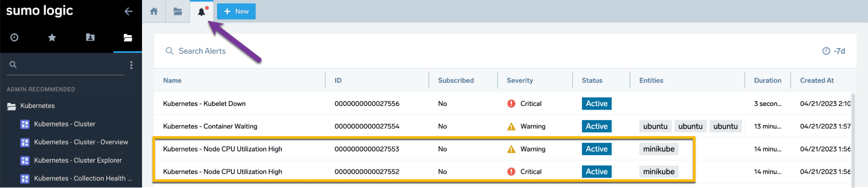This screenshot has width=868, height=188.
Task: Select the Library folder tab in sidebar
Action: [x=128, y=38]
